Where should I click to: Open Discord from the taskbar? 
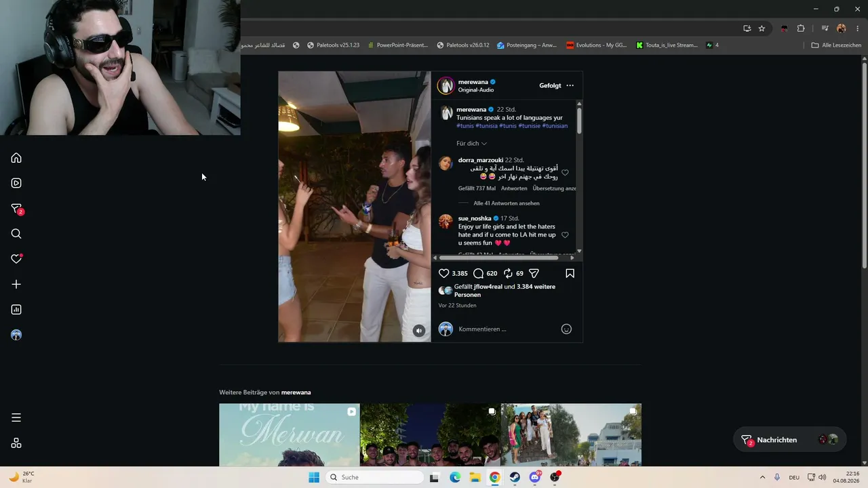(535, 477)
